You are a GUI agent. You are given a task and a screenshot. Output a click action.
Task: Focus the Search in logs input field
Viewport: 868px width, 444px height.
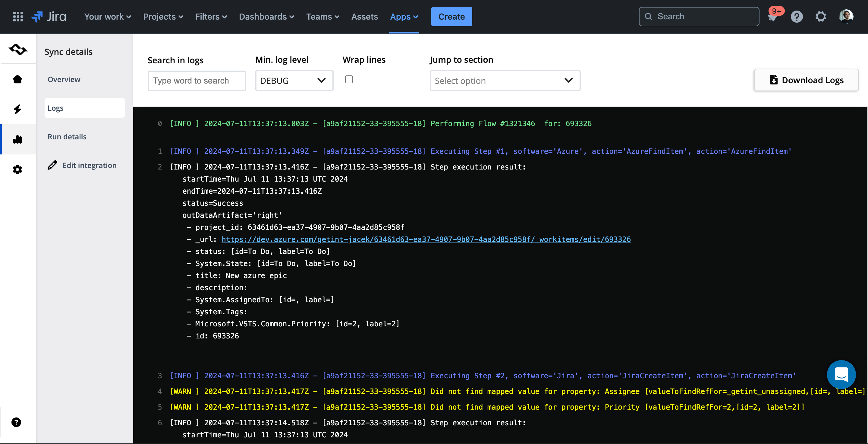tap(197, 81)
